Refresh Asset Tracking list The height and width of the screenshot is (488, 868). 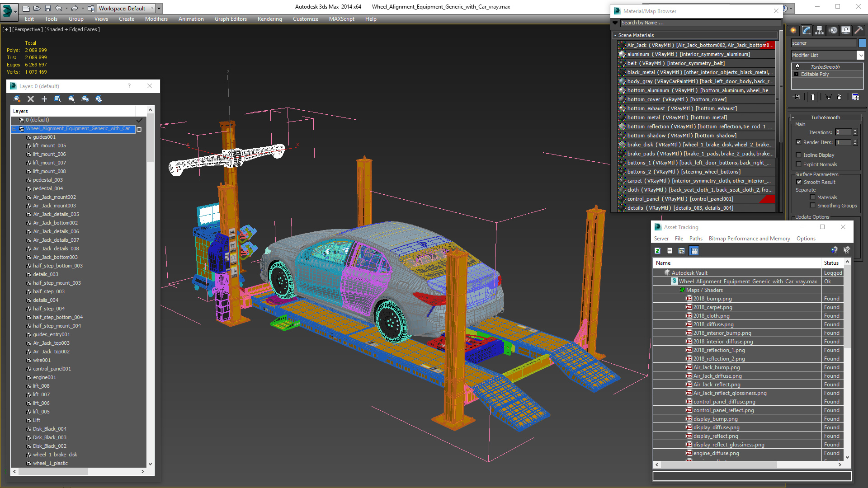[x=657, y=251]
